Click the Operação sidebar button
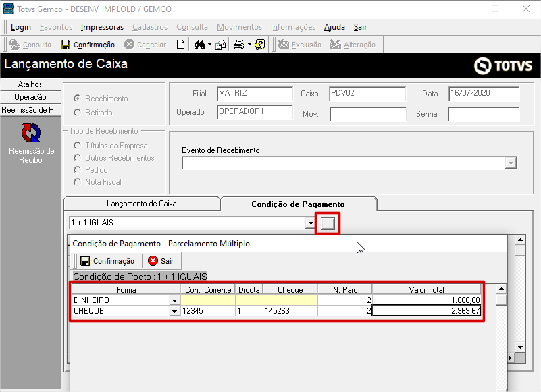The image size is (541, 392). click(30, 97)
